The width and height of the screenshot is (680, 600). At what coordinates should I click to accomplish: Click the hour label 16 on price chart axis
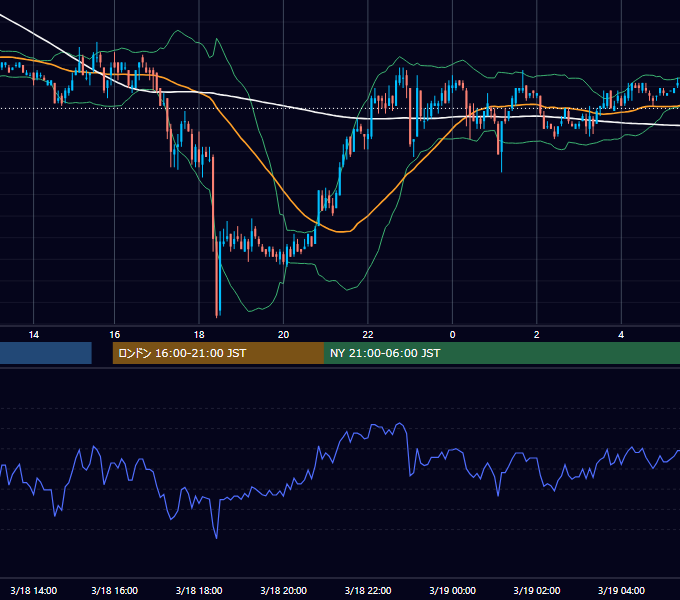click(x=114, y=335)
